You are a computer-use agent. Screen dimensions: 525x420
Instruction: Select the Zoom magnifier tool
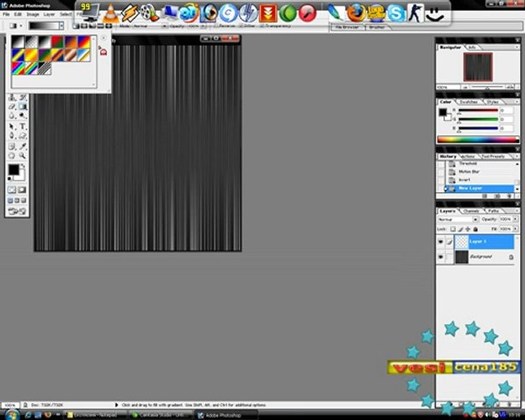point(22,155)
